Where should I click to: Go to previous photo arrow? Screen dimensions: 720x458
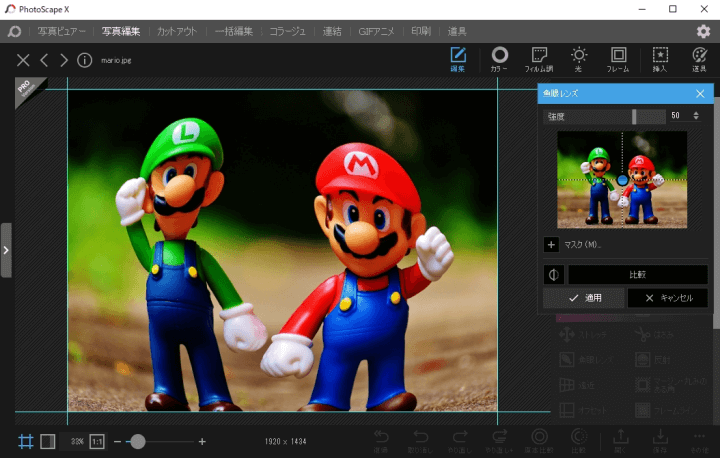(44, 60)
